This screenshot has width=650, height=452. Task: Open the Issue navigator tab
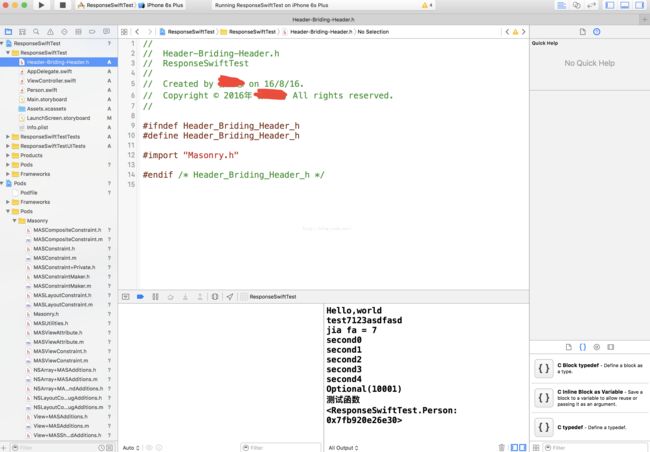(50, 32)
